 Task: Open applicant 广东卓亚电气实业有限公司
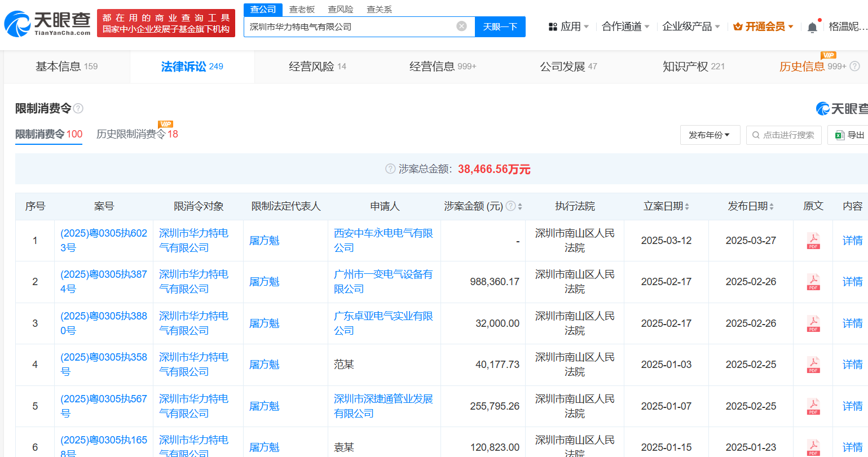384,323
